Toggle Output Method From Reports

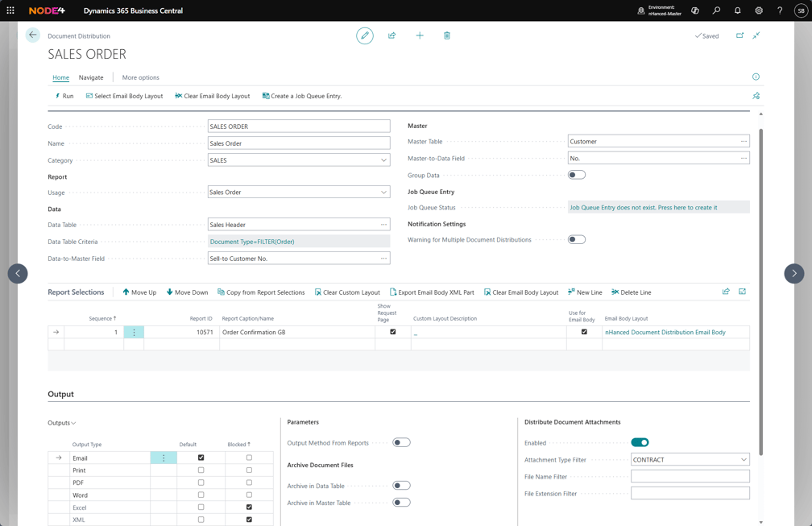(401, 442)
